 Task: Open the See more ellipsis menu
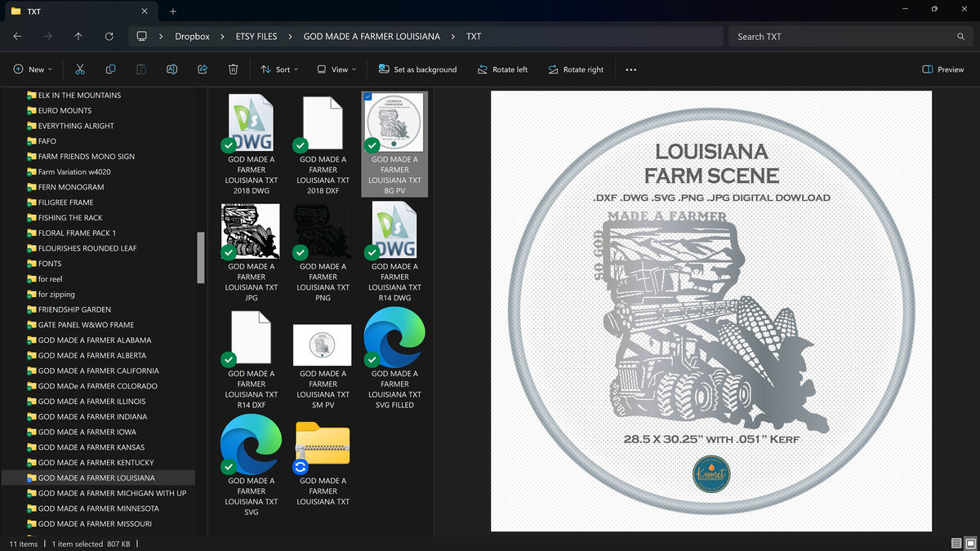[630, 69]
